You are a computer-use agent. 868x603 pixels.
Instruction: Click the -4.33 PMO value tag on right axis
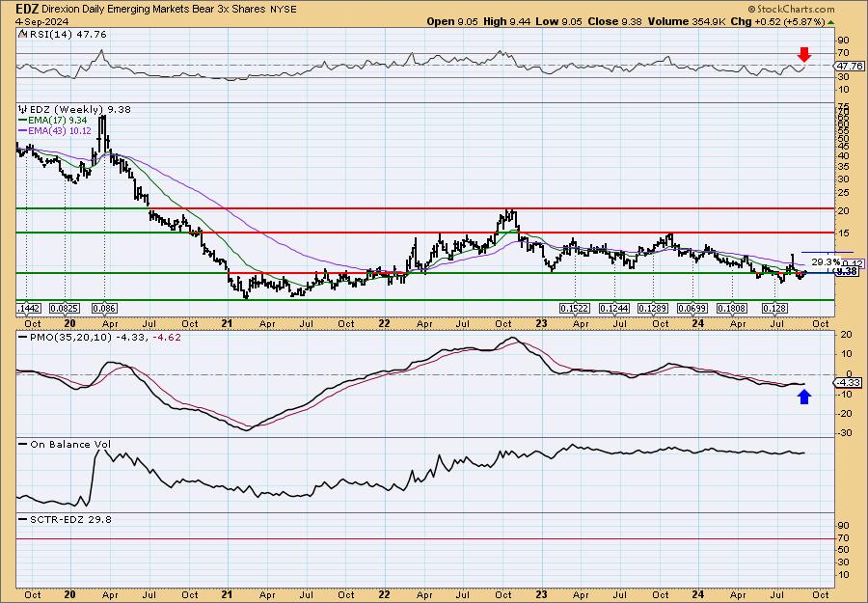849,383
